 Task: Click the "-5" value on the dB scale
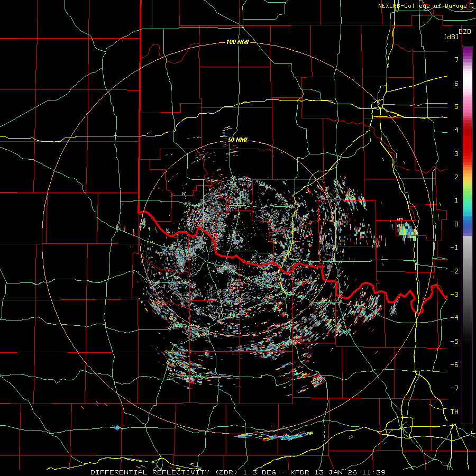click(x=454, y=341)
